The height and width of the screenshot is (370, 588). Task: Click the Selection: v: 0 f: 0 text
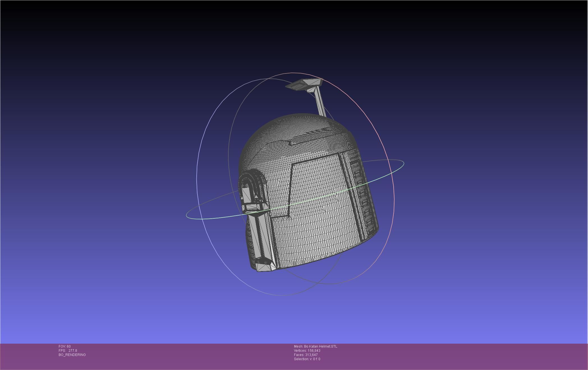pos(307,359)
